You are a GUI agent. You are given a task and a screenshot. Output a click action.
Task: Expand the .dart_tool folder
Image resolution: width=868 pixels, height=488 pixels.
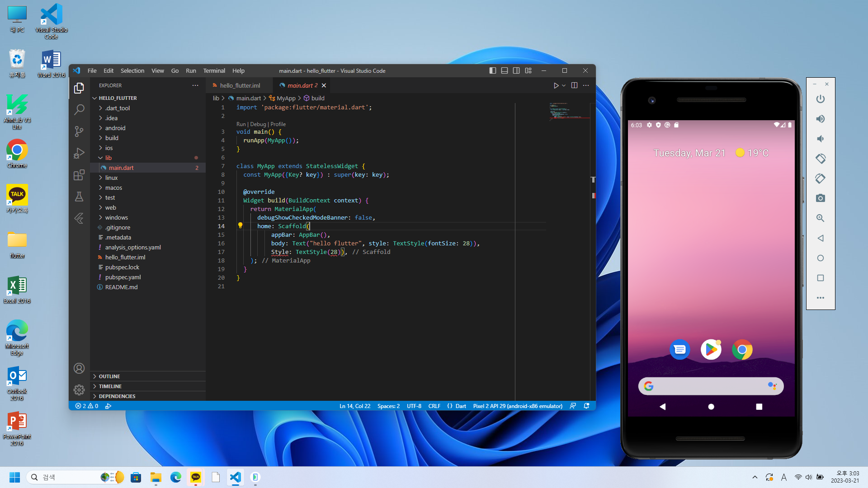pos(148,108)
